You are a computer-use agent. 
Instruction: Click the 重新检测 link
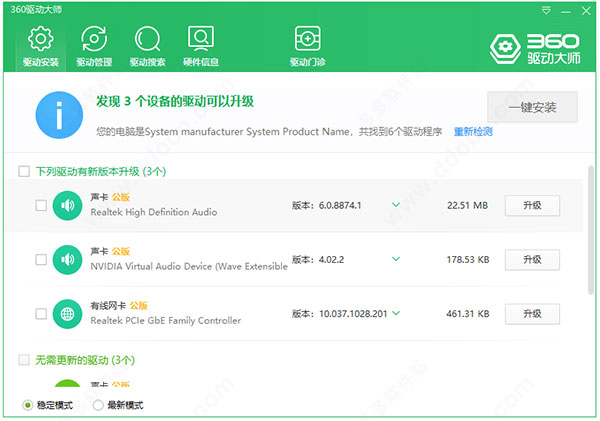pyautogui.click(x=473, y=132)
